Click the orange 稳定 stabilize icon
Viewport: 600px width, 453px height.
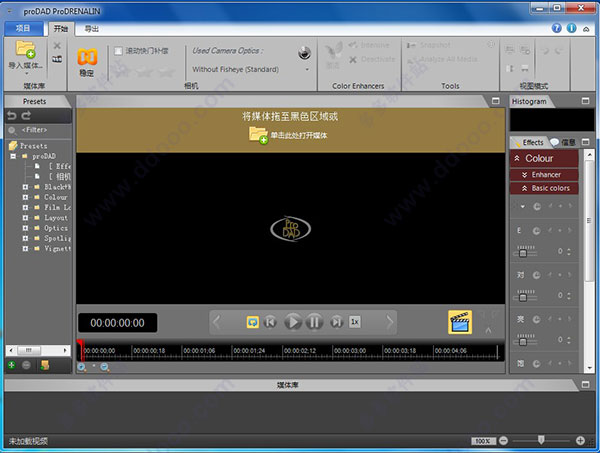coord(87,57)
